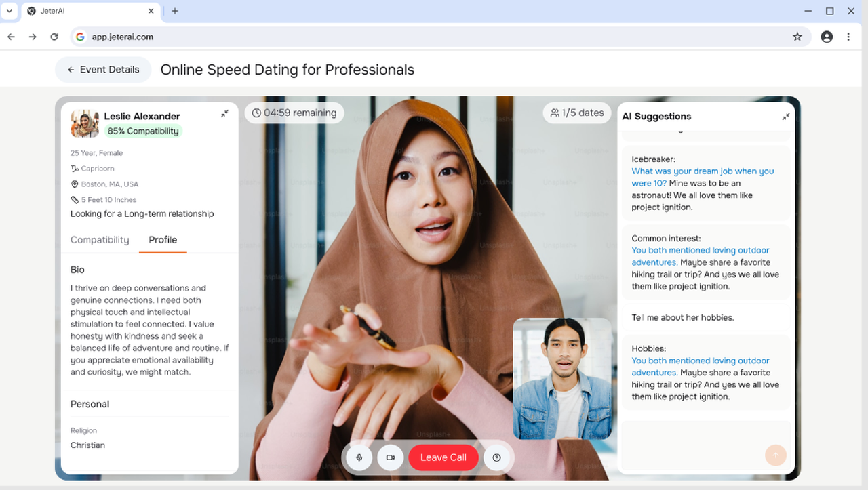The image size is (868, 490).
Task: Open a new browser tab
Action: 175,11
